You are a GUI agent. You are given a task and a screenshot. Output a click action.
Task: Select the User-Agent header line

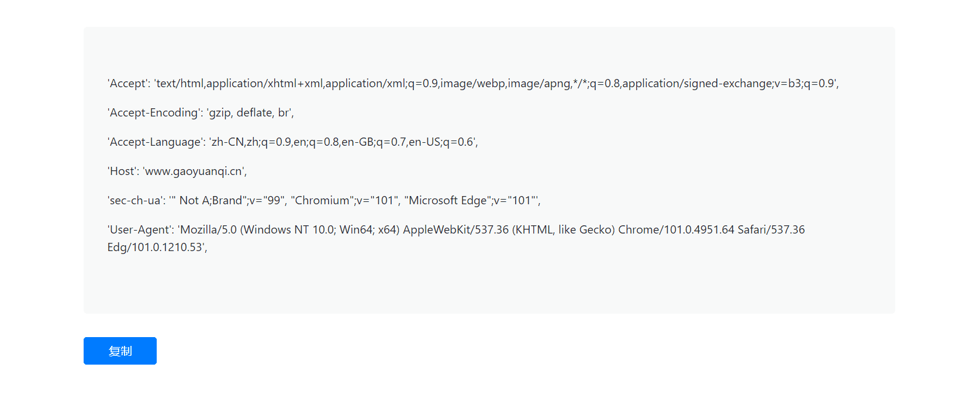tap(456, 229)
